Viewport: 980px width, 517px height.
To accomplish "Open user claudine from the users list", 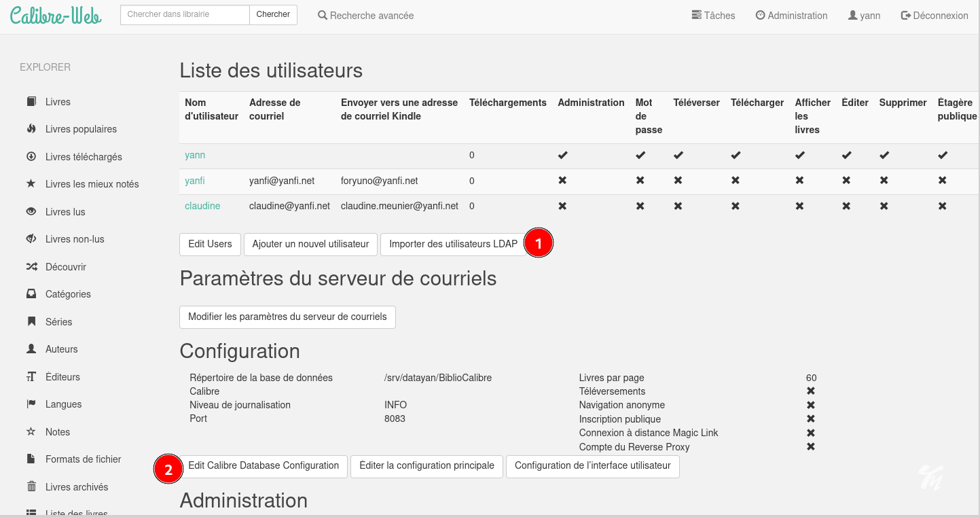I will (x=202, y=206).
